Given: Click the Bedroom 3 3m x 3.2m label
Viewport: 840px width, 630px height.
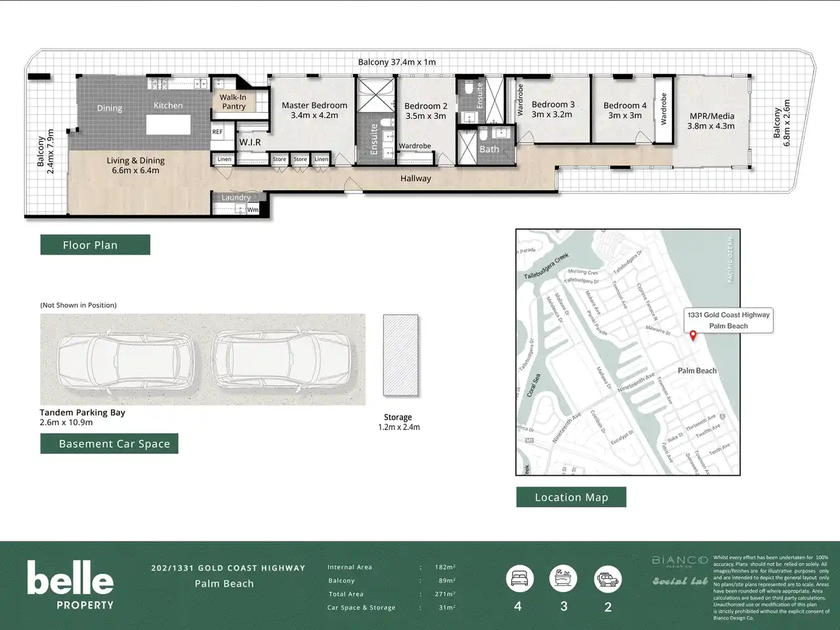Looking at the screenshot, I should [x=553, y=109].
